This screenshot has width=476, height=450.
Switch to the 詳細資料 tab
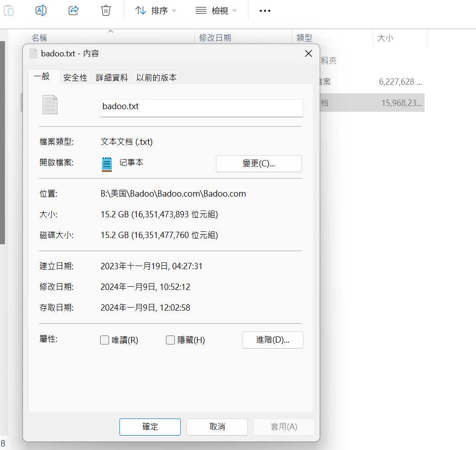[x=112, y=78]
